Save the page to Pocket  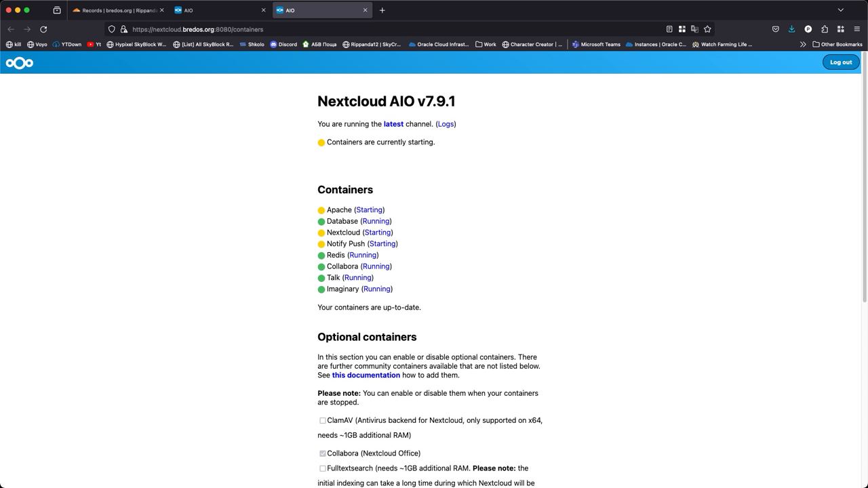pos(775,29)
